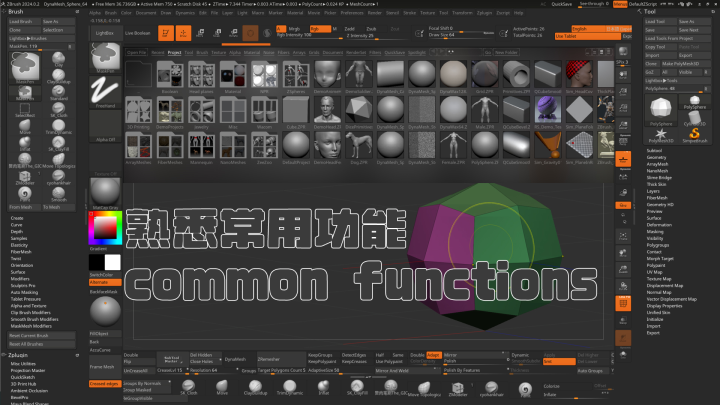This screenshot has height=405, width=720.
Task: Pick the FreeHand stroke thumbnail
Action: click(104, 90)
